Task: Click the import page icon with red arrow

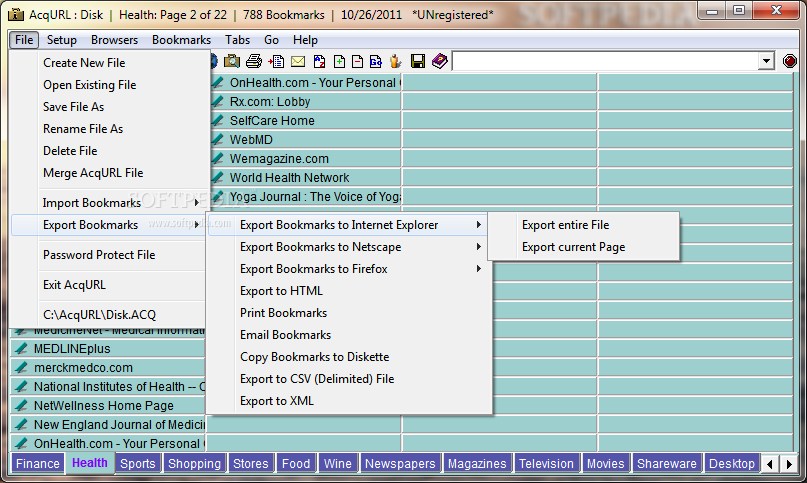Action: (x=276, y=61)
